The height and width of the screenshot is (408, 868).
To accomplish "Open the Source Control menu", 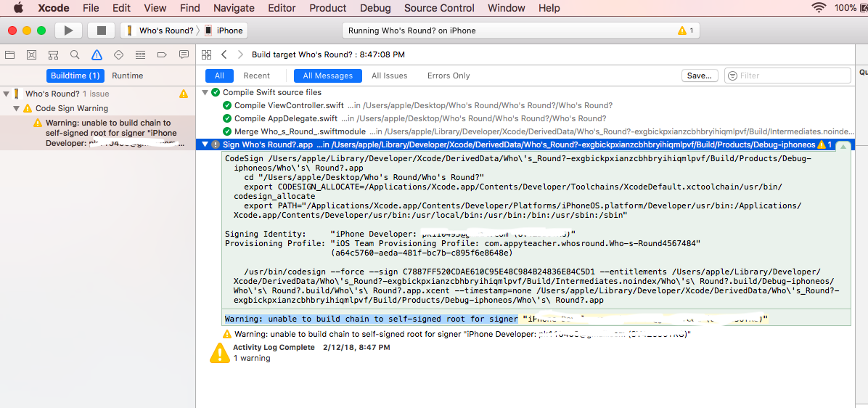I will [439, 8].
